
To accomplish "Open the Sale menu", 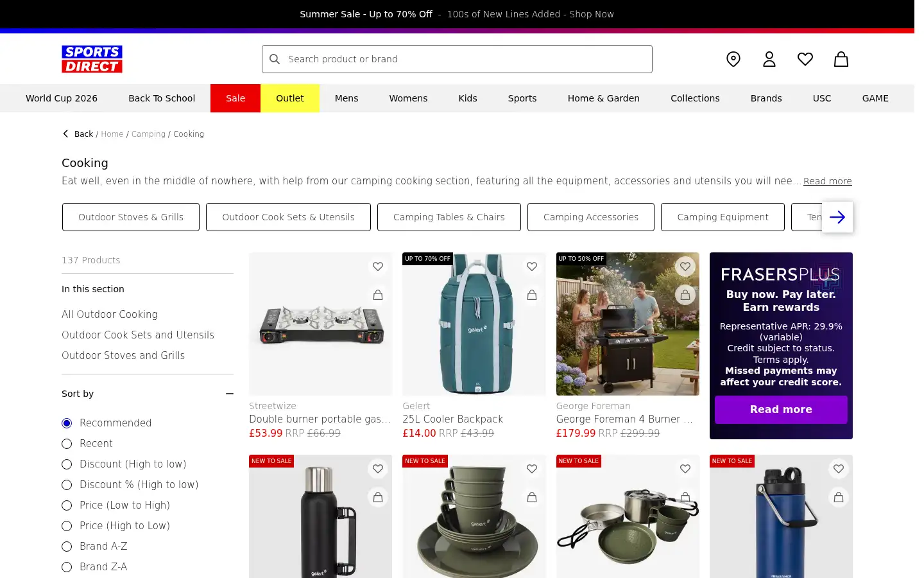I will point(235,98).
